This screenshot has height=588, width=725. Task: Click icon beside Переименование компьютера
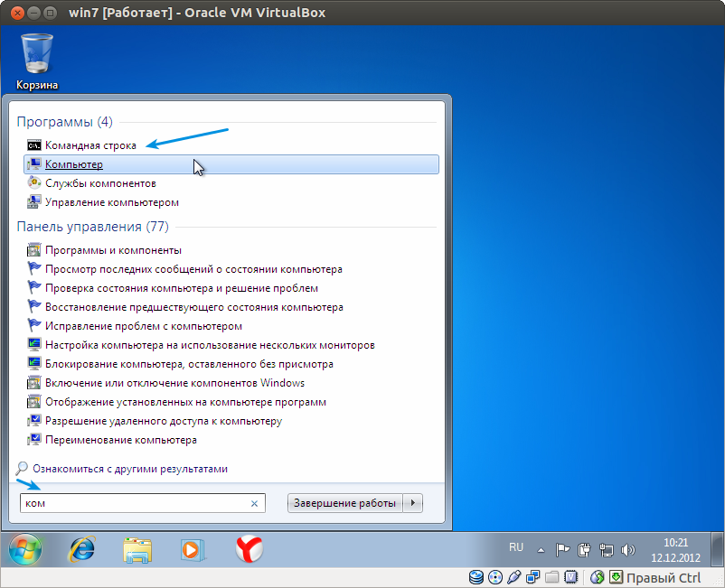click(x=33, y=440)
